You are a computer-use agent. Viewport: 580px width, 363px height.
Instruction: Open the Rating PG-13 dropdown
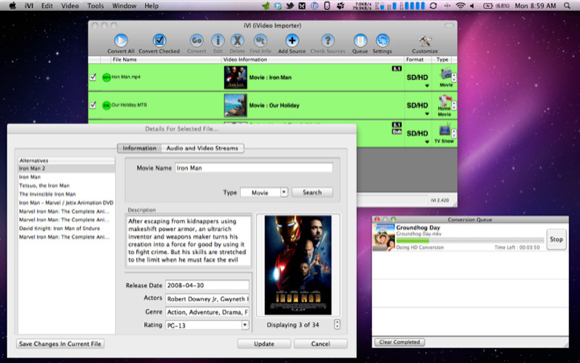[207, 325]
